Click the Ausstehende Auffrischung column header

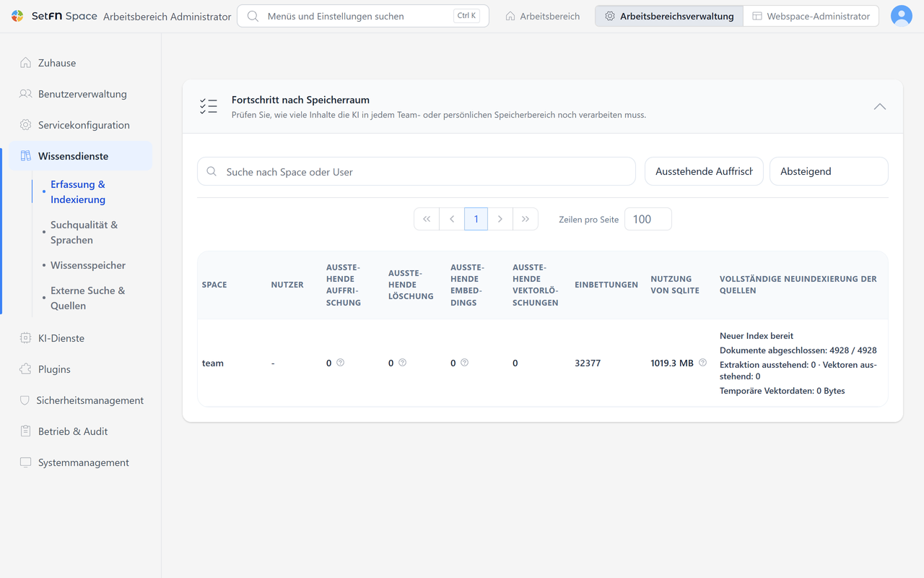344,285
